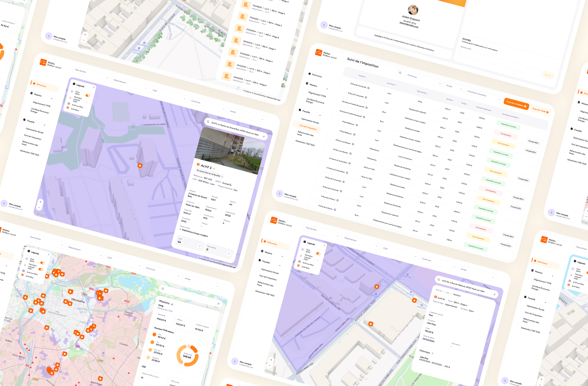
Task: Click the Éco 88 143 € orange legend dot
Action: click(154, 334)
